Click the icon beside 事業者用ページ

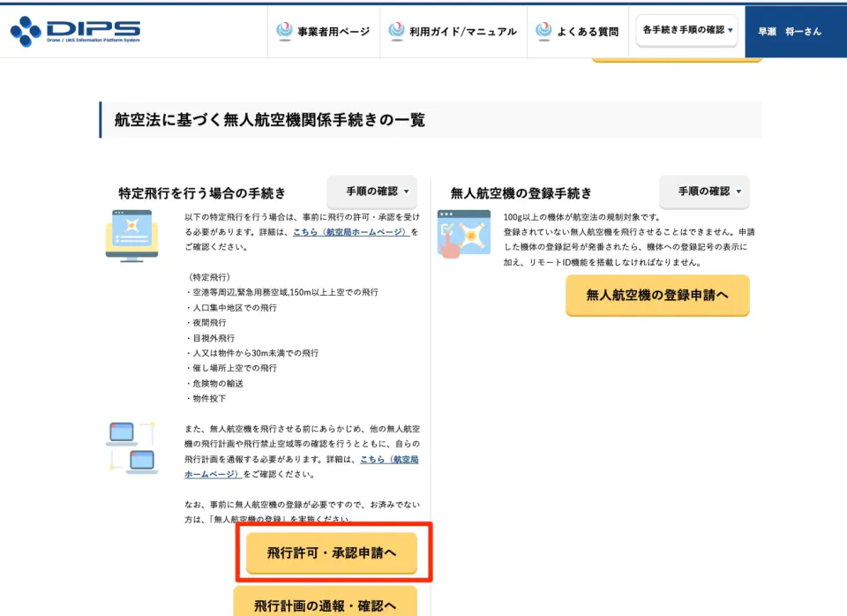point(284,31)
